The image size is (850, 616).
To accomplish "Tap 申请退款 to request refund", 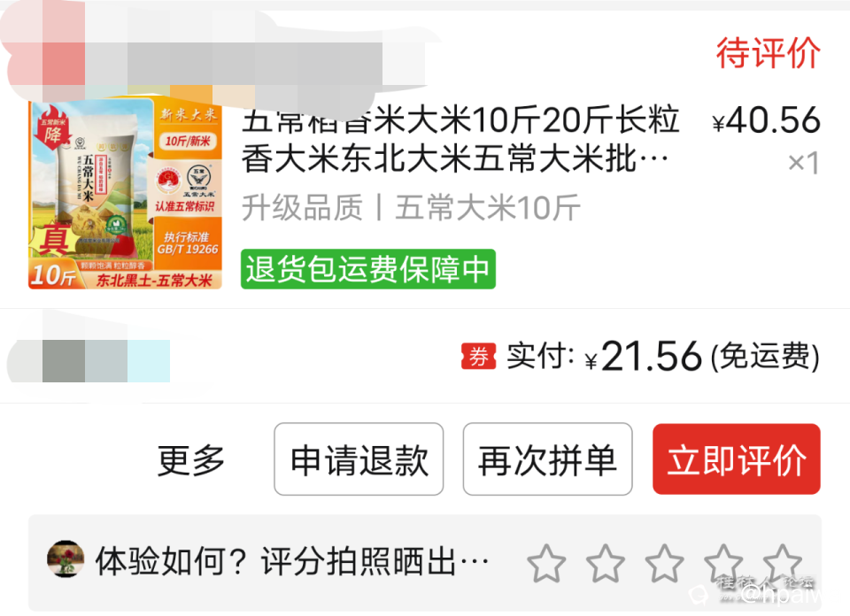I will pos(359,458).
